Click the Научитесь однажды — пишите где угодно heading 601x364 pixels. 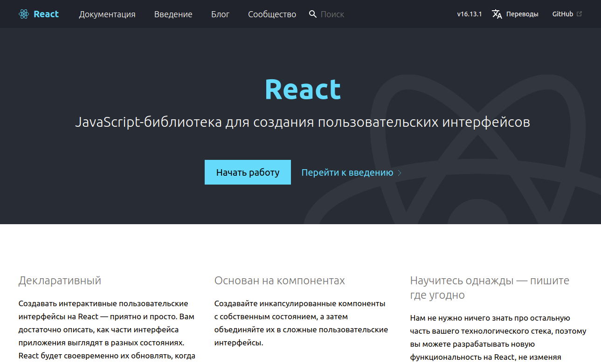point(490,288)
